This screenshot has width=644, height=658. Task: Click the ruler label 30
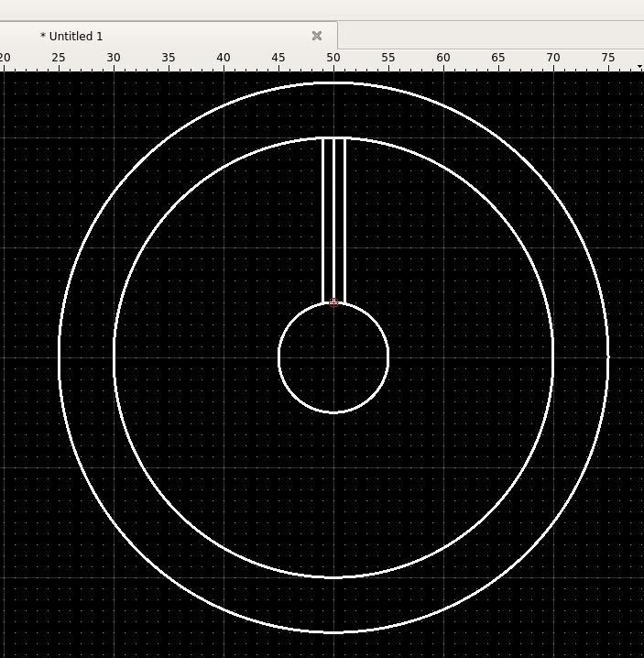pos(114,58)
